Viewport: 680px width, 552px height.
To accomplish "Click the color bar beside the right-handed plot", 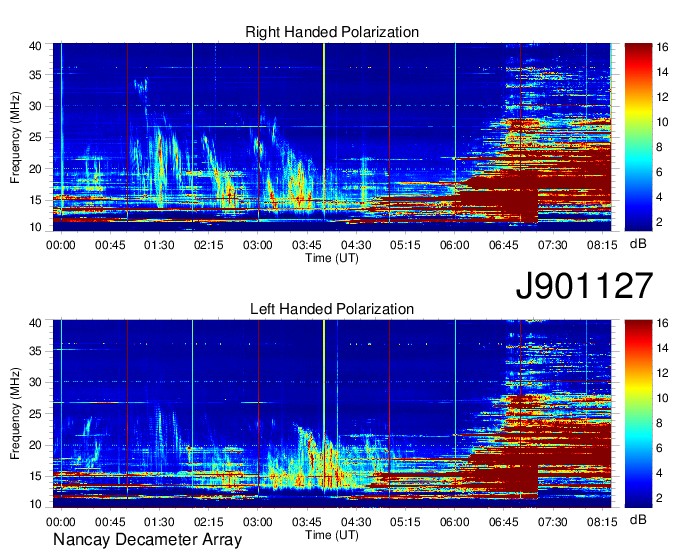I will [638, 137].
